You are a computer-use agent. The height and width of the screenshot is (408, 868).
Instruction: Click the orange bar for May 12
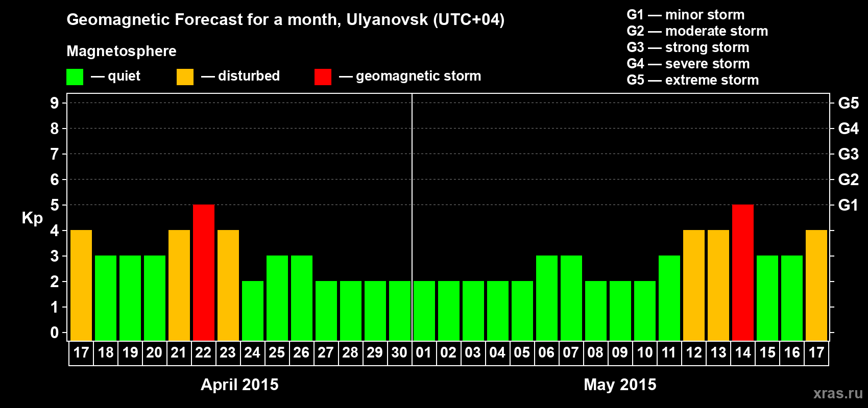click(x=694, y=285)
